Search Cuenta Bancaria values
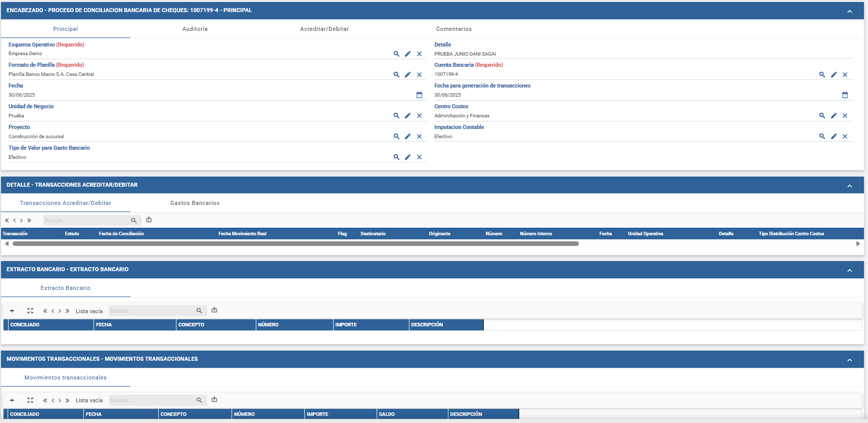This screenshot has width=868, height=423. point(822,74)
